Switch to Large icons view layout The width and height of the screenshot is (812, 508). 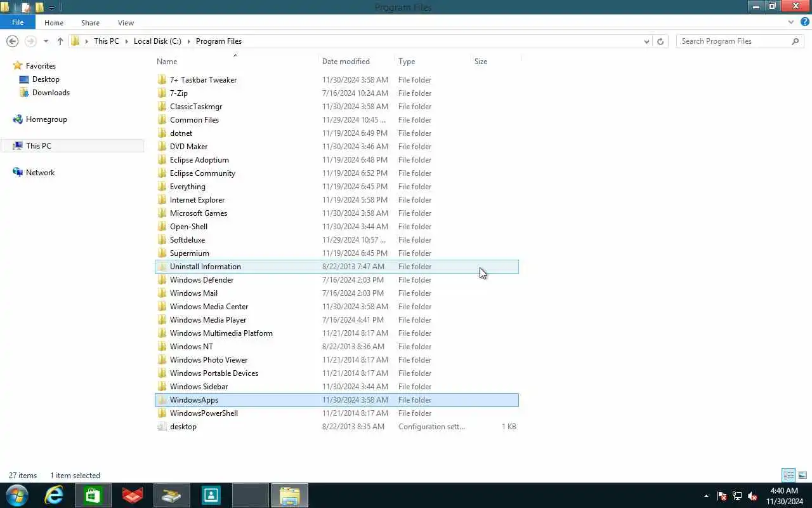[x=802, y=475]
